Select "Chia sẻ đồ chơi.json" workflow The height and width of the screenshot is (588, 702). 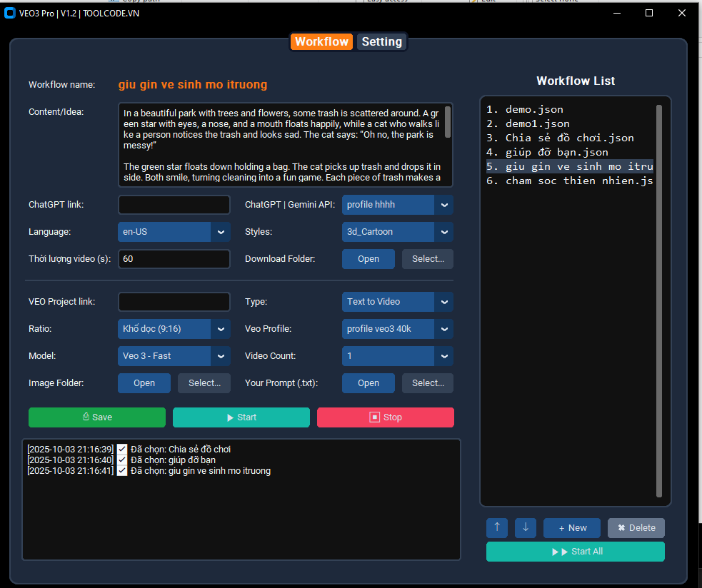tap(569, 138)
